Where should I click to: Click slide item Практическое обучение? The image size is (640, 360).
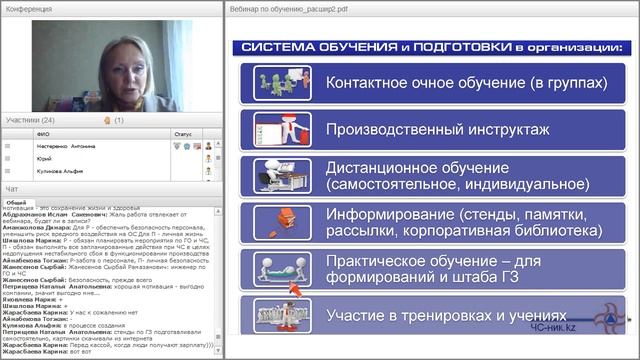point(433,269)
